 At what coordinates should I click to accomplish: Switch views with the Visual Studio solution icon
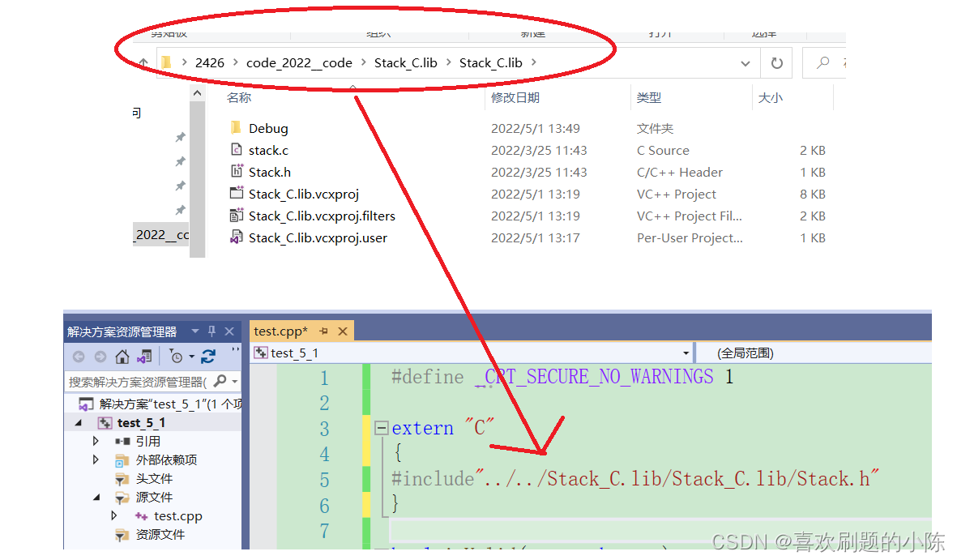pos(145,357)
